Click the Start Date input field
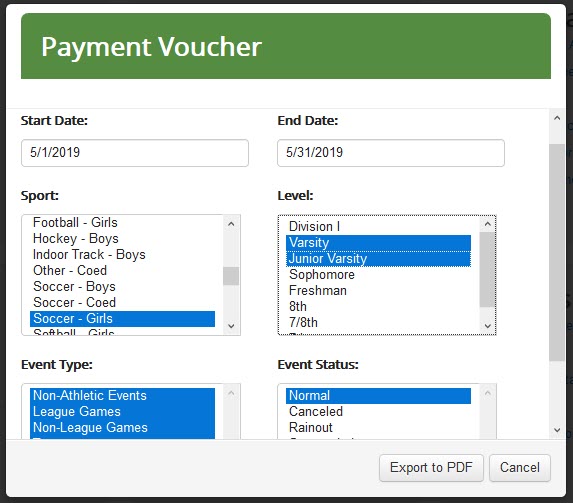This screenshot has width=573, height=503. click(x=135, y=153)
